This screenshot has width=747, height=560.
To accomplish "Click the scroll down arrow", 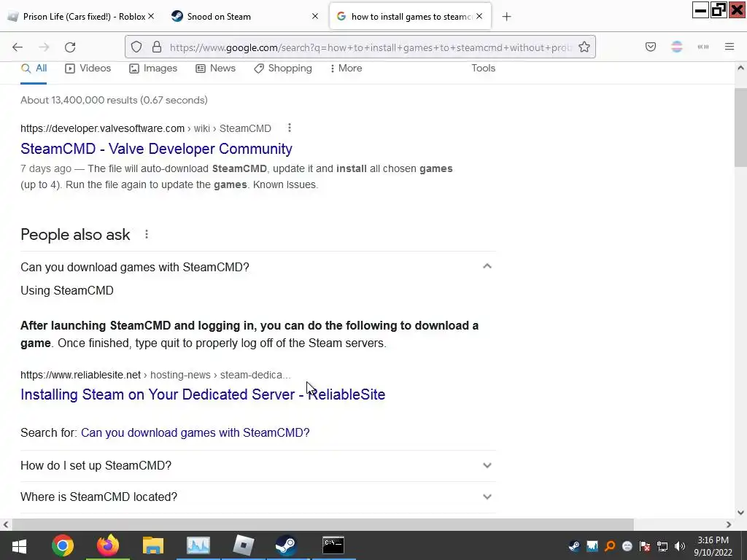I will (740, 513).
